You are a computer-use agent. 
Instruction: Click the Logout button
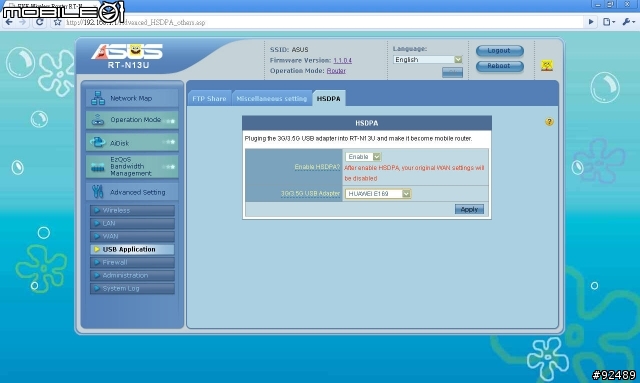(500, 51)
